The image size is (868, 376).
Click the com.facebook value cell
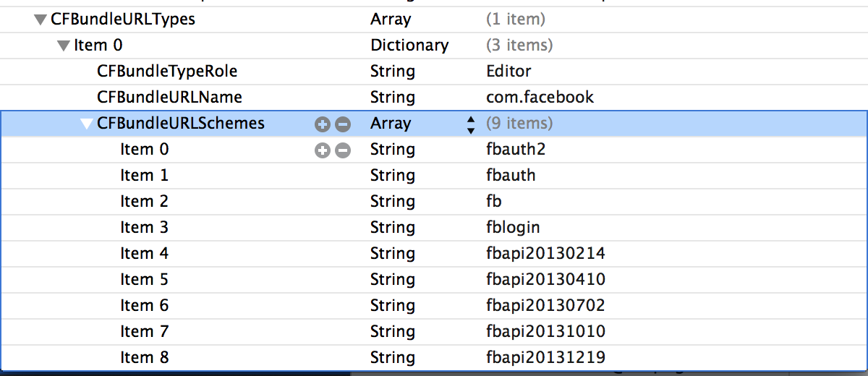point(540,97)
